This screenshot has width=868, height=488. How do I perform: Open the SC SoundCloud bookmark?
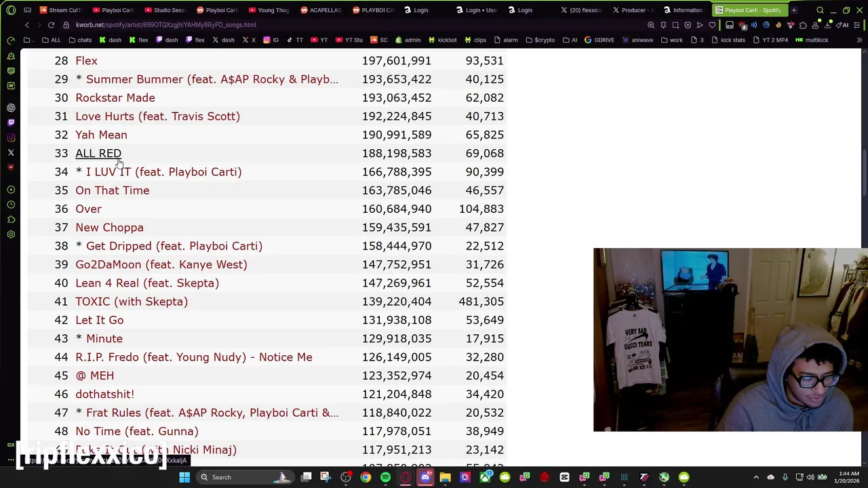(x=378, y=40)
